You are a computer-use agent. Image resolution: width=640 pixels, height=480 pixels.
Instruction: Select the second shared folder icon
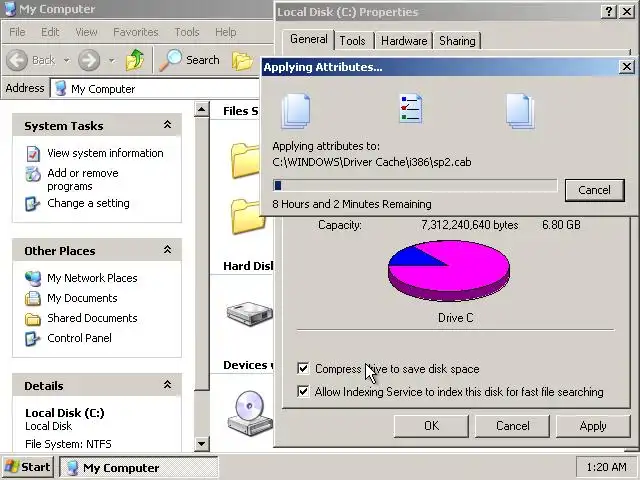point(247,216)
